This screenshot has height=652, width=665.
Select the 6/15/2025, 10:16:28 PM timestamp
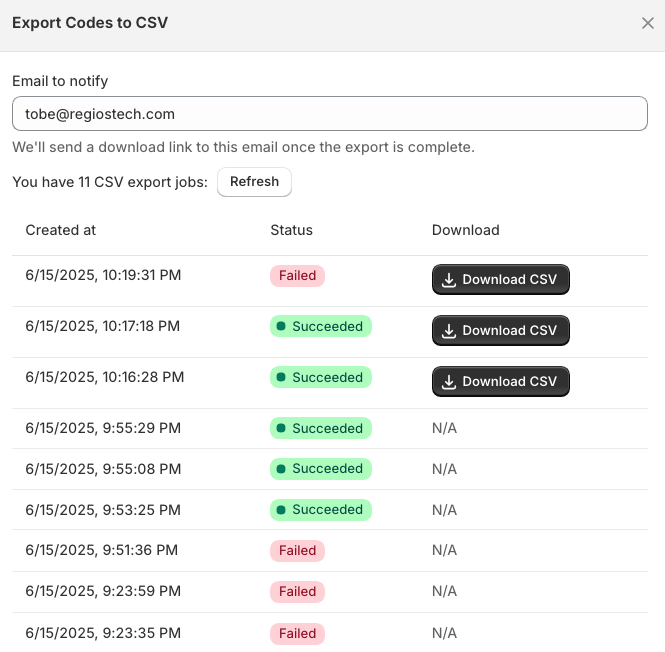pyautogui.click(x=105, y=377)
